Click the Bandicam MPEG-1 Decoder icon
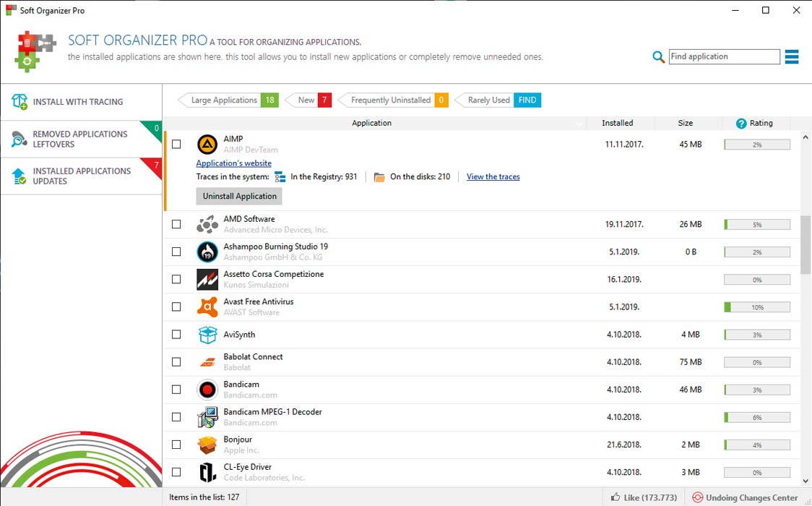Screen dimensions: 812x506 (x=207, y=417)
